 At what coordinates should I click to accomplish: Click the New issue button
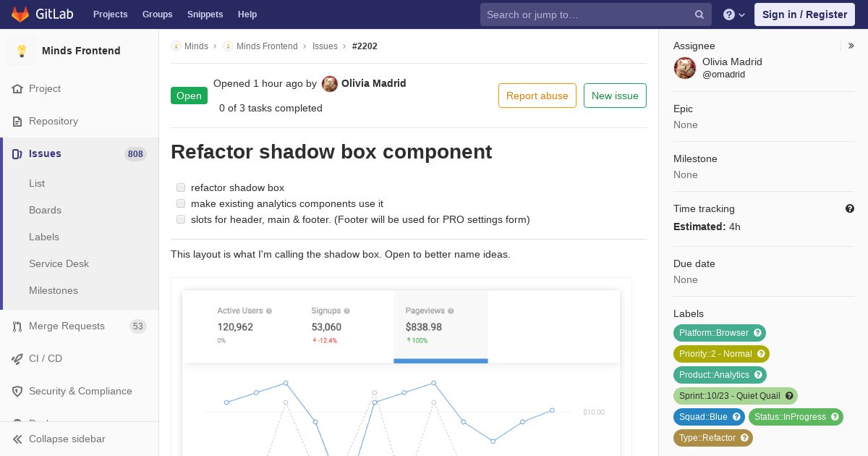coord(615,96)
